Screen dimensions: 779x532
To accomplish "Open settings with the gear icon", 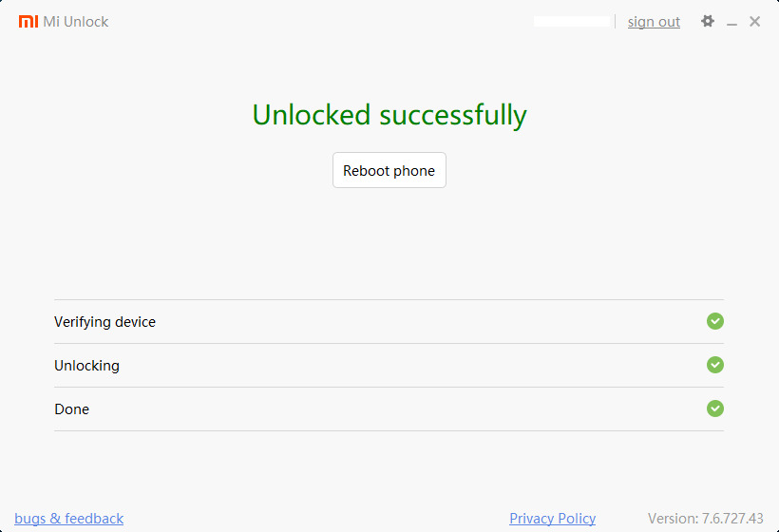I will coord(708,21).
